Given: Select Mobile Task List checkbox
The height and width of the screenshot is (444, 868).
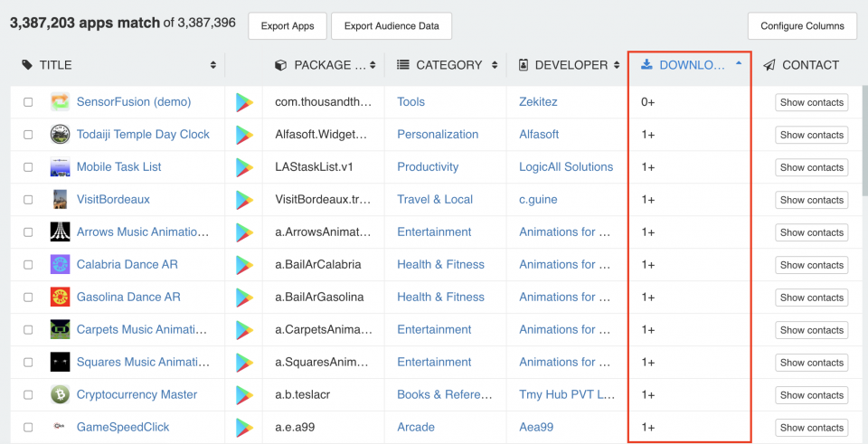Looking at the screenshot, I should point(28,167).
